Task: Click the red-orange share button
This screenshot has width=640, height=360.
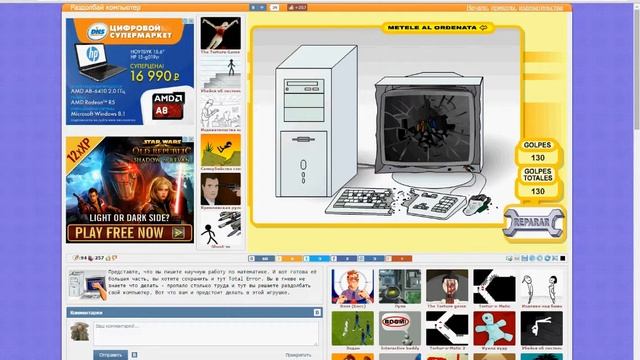Action: tap(399, 258)
